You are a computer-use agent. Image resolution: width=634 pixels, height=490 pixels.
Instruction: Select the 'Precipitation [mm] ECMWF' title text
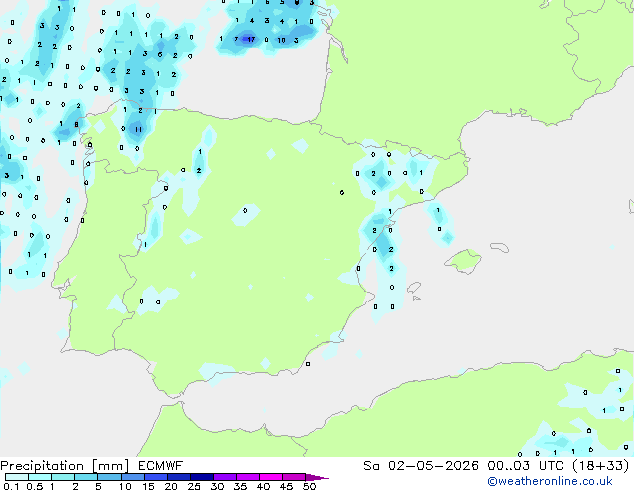click(x=92, y=466)
